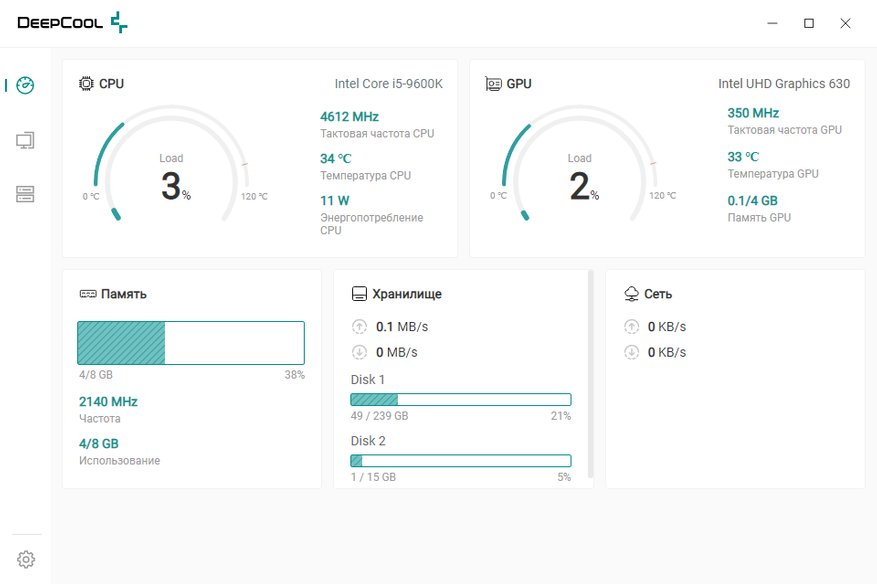
Task: Click the 0.1/4 GB GPU memory value
Action: pyautogui.click(x=752, y=200)
